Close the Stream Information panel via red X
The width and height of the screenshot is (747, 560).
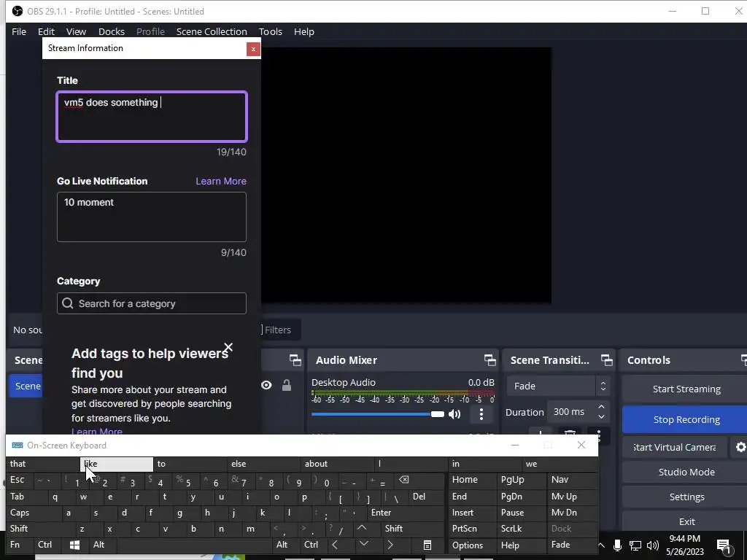pyautogui.click(x=253, y=49)
